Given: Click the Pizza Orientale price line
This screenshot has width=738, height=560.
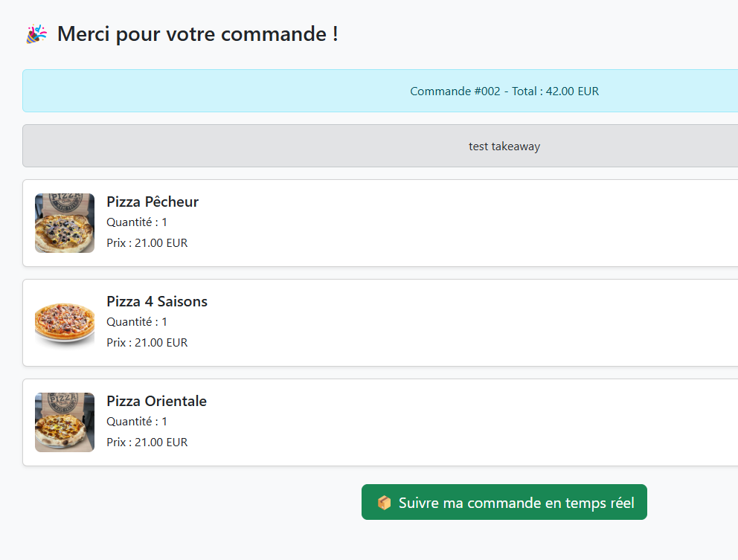Looking at the screenshot, I should [x=147, y=442].
